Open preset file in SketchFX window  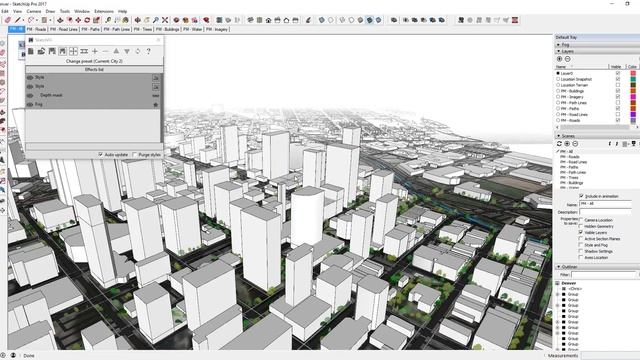coord(41,51)
